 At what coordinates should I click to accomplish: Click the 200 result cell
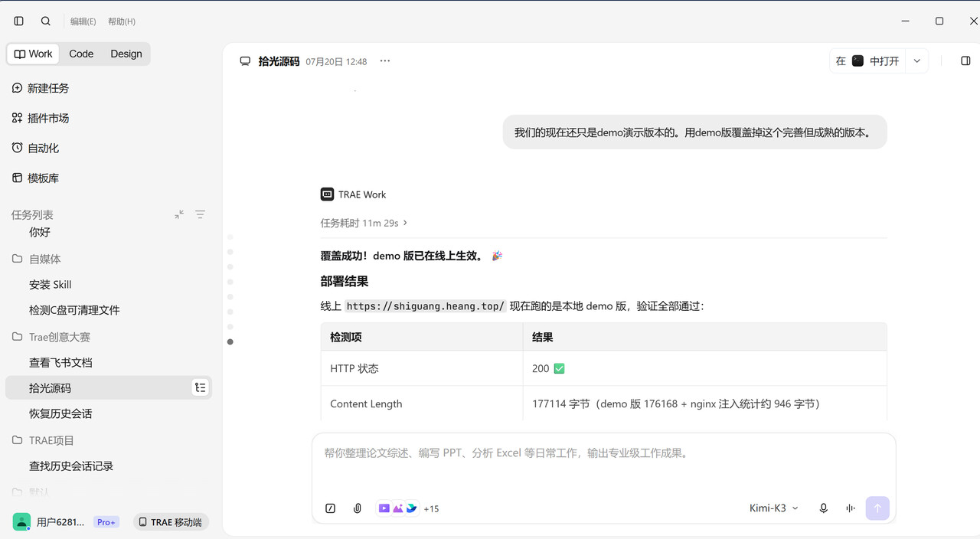704,368
